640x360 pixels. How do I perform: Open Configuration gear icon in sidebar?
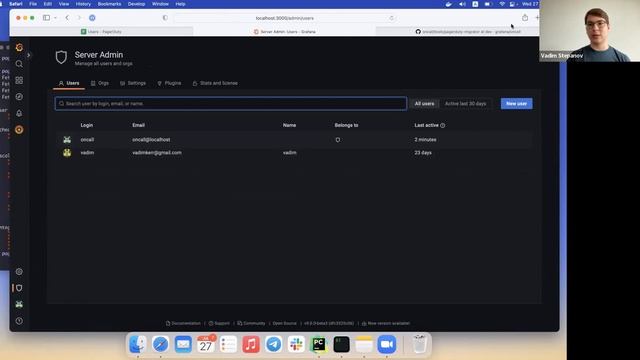19,271
